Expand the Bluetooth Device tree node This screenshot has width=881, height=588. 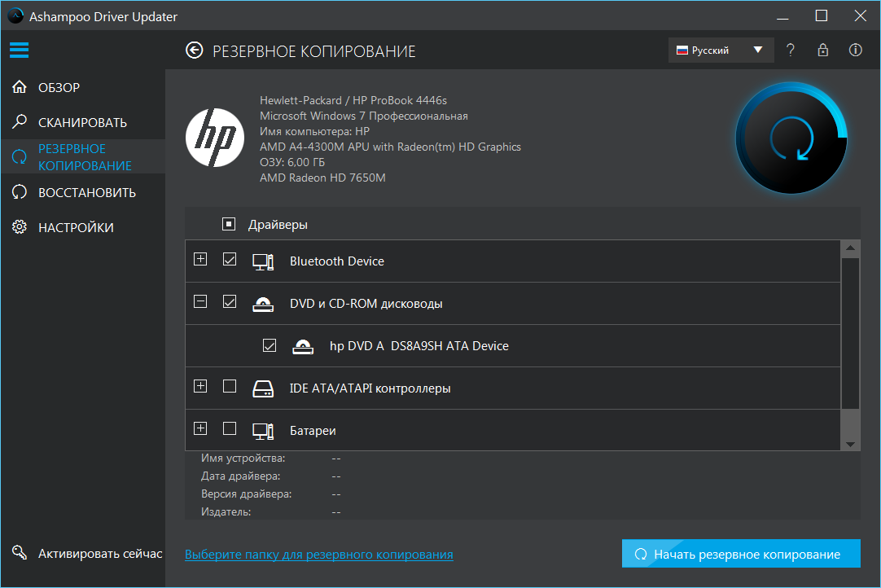[x=200, y=260]
